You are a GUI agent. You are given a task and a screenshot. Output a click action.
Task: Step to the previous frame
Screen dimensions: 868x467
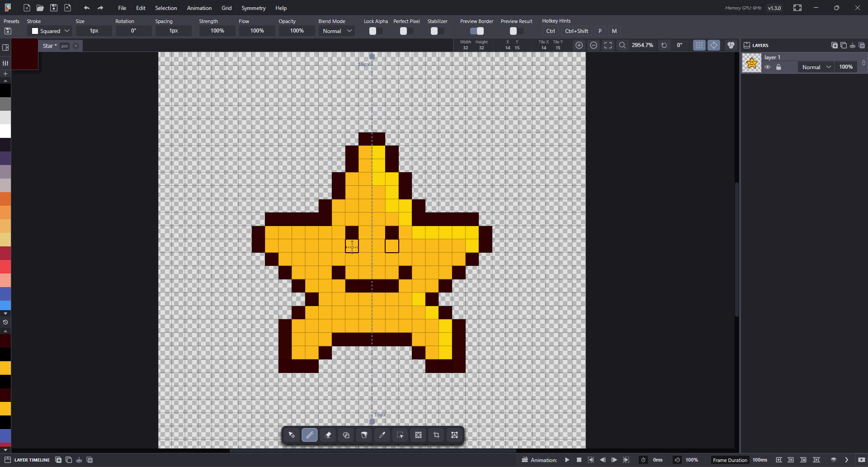click(603, 460)
